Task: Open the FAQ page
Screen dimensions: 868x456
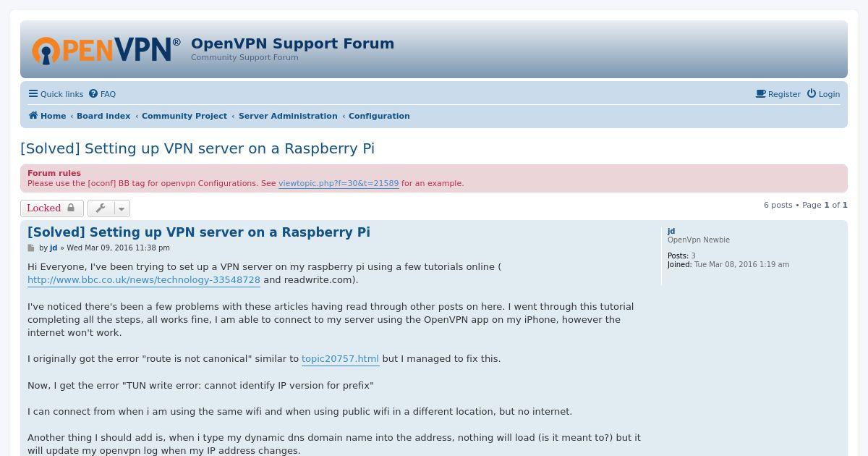Action: point(102,94)
